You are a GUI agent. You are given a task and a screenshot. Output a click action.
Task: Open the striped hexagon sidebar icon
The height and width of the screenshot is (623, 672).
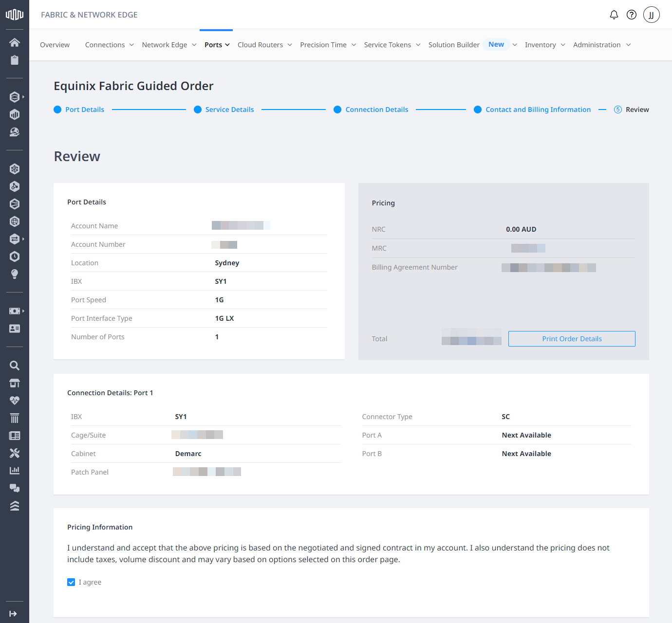click(x=15, y=204)
